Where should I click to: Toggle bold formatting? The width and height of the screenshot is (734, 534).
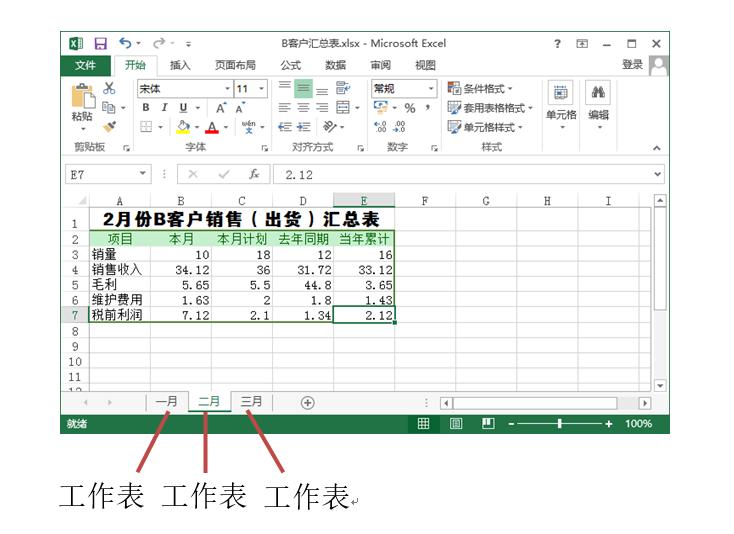(146, 108)
